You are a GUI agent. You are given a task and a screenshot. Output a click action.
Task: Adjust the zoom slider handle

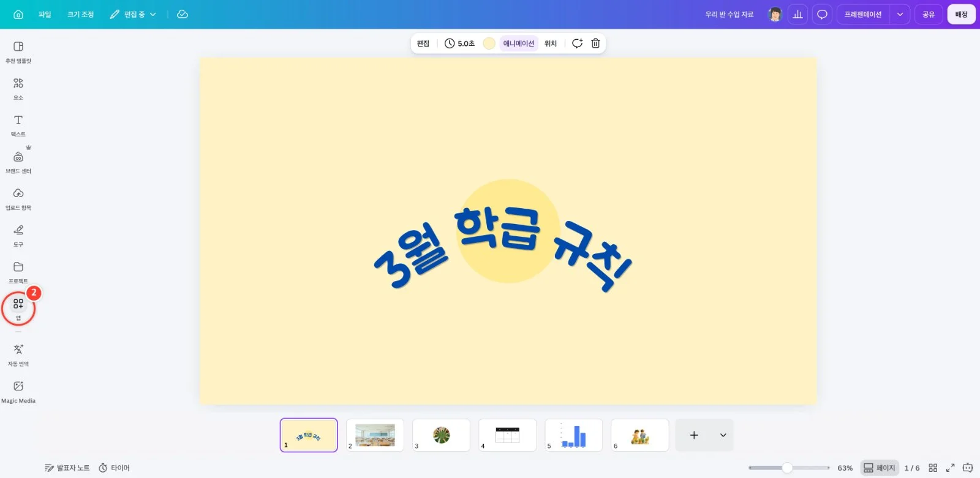click(x=787, y=468)
